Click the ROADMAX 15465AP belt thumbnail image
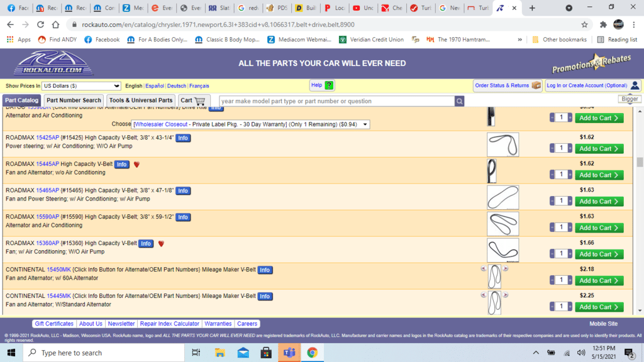Viewport: 644px width, 362px height. pos(502,197)
